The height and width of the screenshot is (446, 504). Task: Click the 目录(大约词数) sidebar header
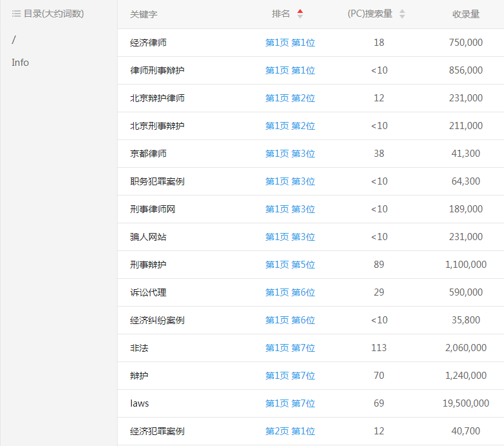pyautogui.click(x=54, y=14)
